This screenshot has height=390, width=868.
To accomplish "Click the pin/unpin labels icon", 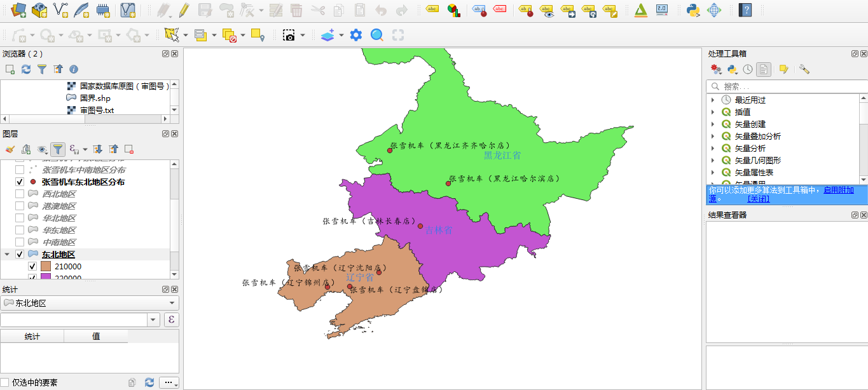I will coord(525,10).
